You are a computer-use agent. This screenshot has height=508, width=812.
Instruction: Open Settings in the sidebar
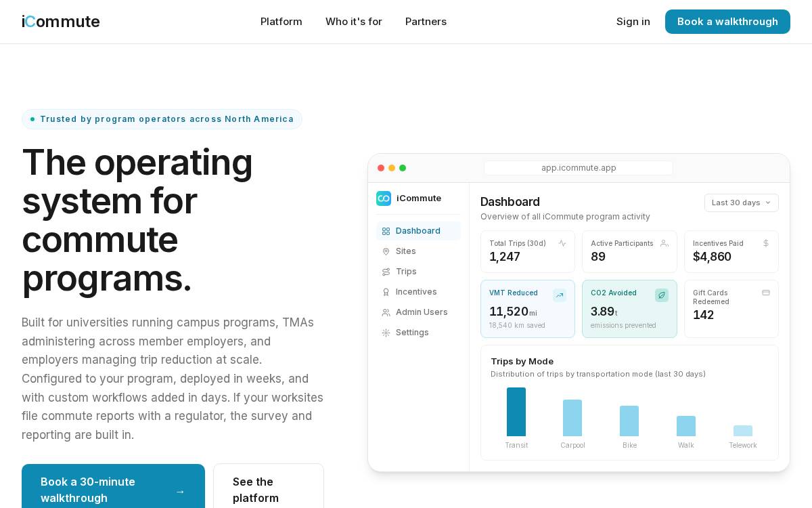(x=418, y=333)
